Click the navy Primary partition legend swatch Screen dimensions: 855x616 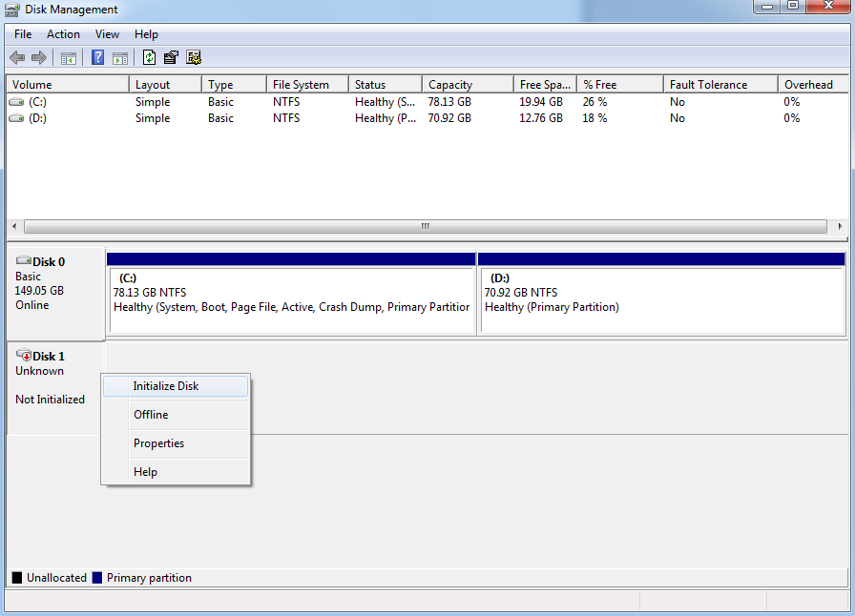[x=97, y=578]
